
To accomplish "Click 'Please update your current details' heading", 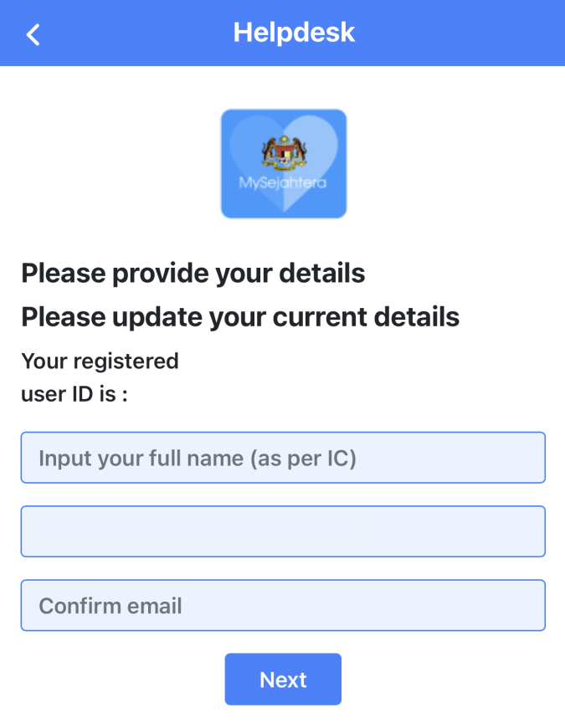I will click(240, 317).
